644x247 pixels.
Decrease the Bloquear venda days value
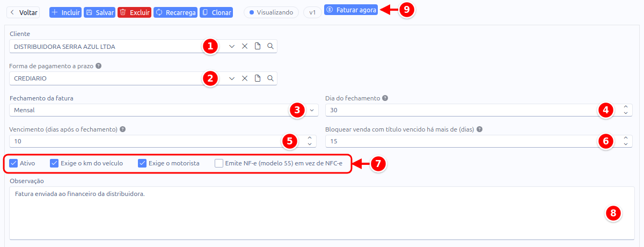click(x=626, y=144)
